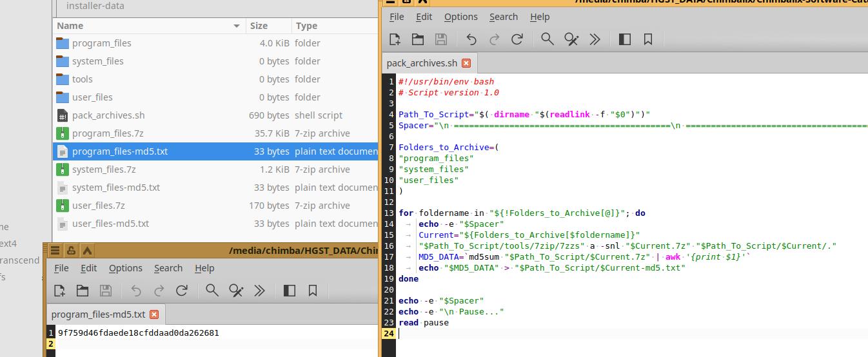Click the sort arrow in the Name column header
Screen dimensions: 868x357
click(x=237, y=26)
